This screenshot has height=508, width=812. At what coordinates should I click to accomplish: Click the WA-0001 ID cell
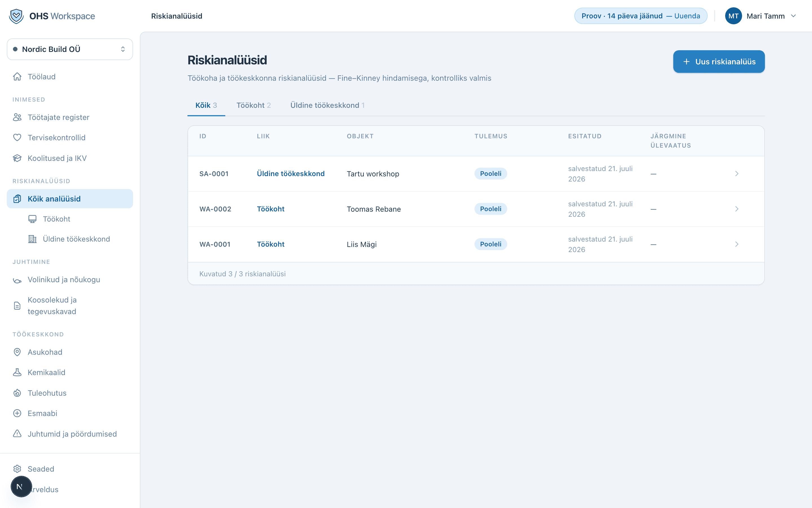pyautogui.click(x=215, y=244)
